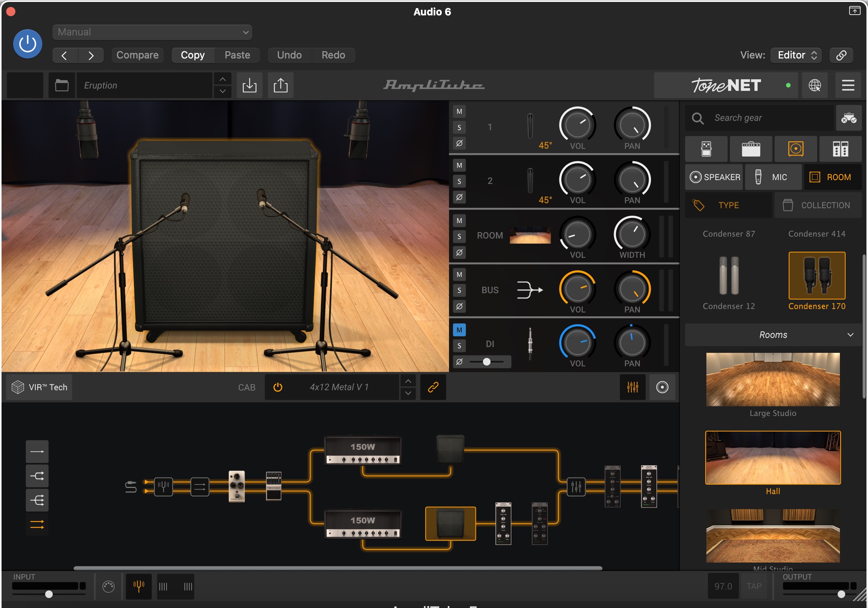Viewport: 868px width, 608px height.
Task: Select the rack effects gear category icon
Action: [840, 149]
